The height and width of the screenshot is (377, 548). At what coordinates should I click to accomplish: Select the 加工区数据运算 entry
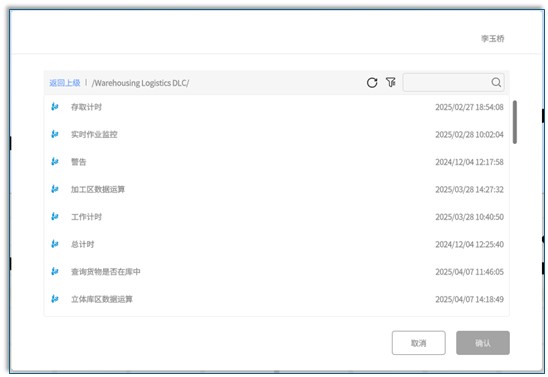click(98, 189)
